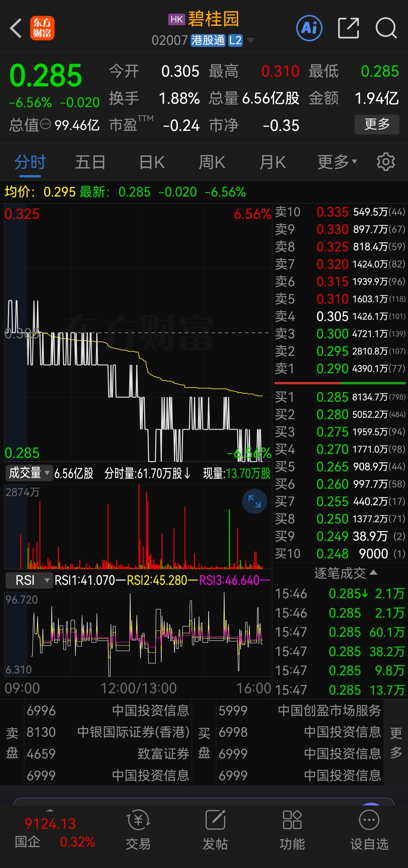Tap the 总量 6.56亿股 value
Screen dimensions: 408x868
tap(271, 98)
